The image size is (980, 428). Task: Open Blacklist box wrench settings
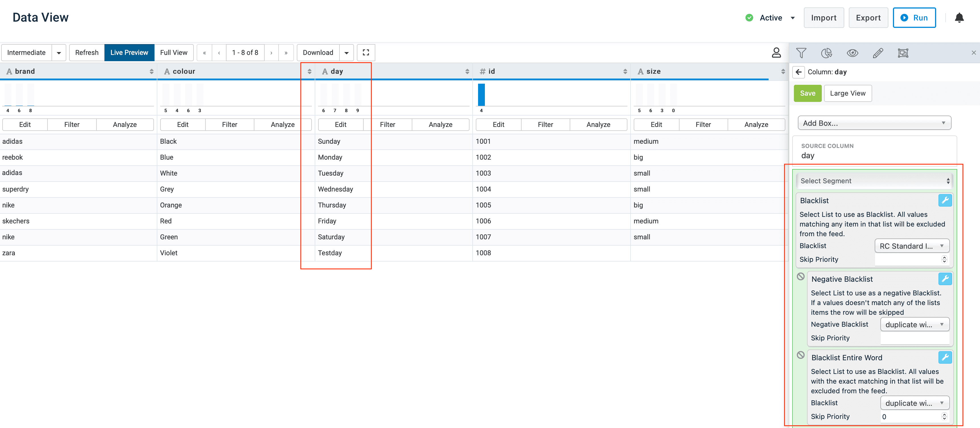click(x=945, y=201)
